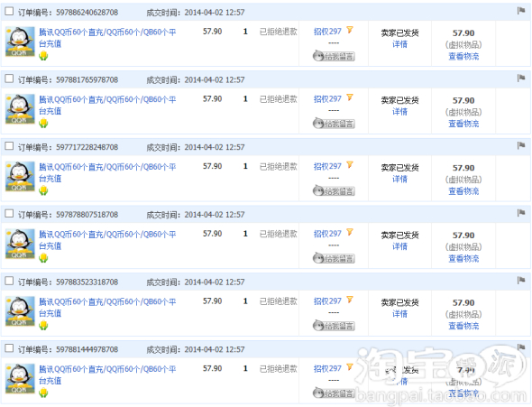Click orange buyer badge in order 597717228248708
Image resolution: width=532 pixels, height=407 pixels.
(x=350, y=164)
